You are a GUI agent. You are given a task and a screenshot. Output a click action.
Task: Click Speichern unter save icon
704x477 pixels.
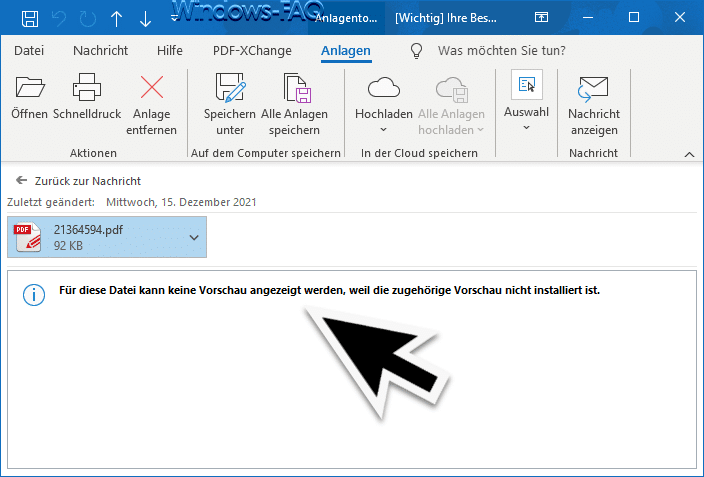pyautogui.click(x=230, y=92)
